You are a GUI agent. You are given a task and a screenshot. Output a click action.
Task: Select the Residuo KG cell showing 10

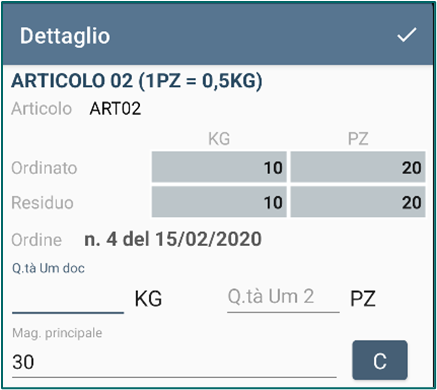pyautogui.click(x=219, y=202)
